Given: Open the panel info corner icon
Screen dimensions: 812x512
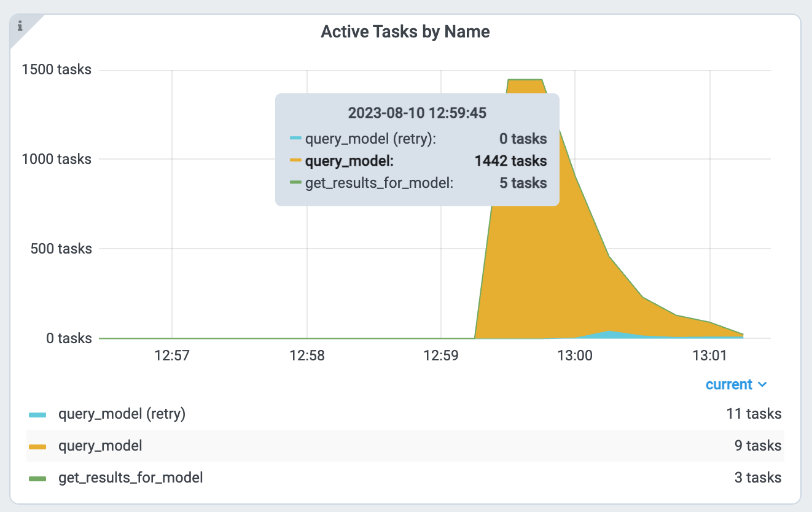Looking at the screenshot, I should 20,26.
